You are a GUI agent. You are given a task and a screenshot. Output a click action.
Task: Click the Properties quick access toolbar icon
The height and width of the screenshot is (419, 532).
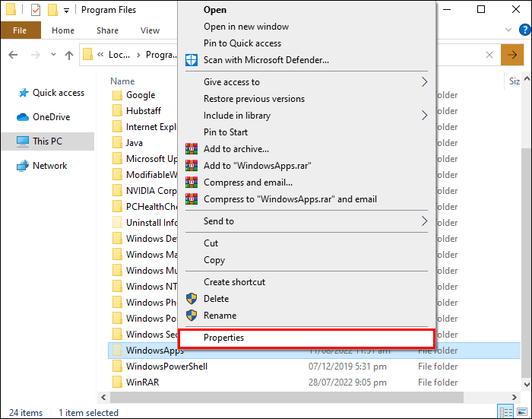[x=36, y=10]
